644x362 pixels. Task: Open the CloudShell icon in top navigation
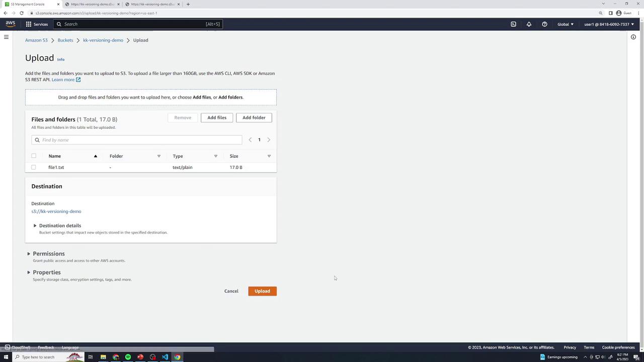(x=513, y=24)
